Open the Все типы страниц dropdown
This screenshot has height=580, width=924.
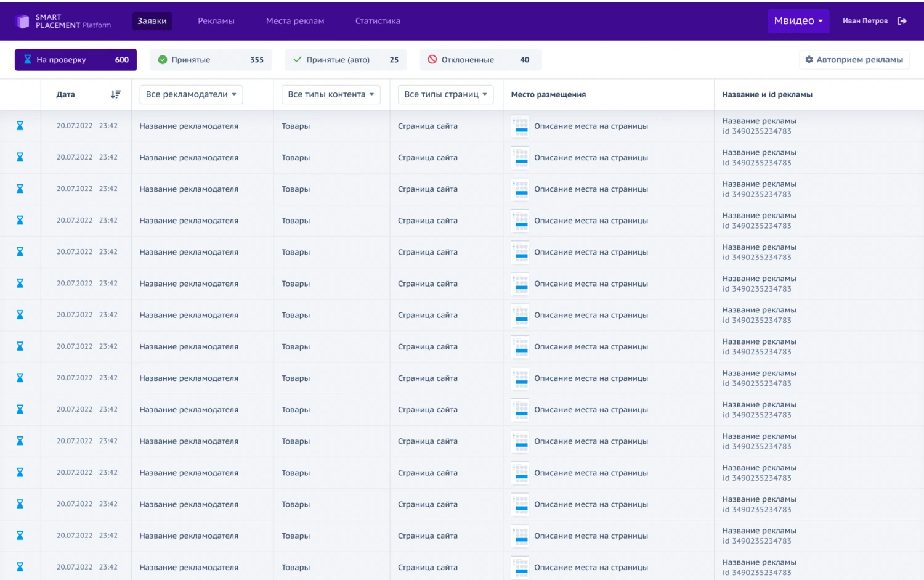(445, 94)
